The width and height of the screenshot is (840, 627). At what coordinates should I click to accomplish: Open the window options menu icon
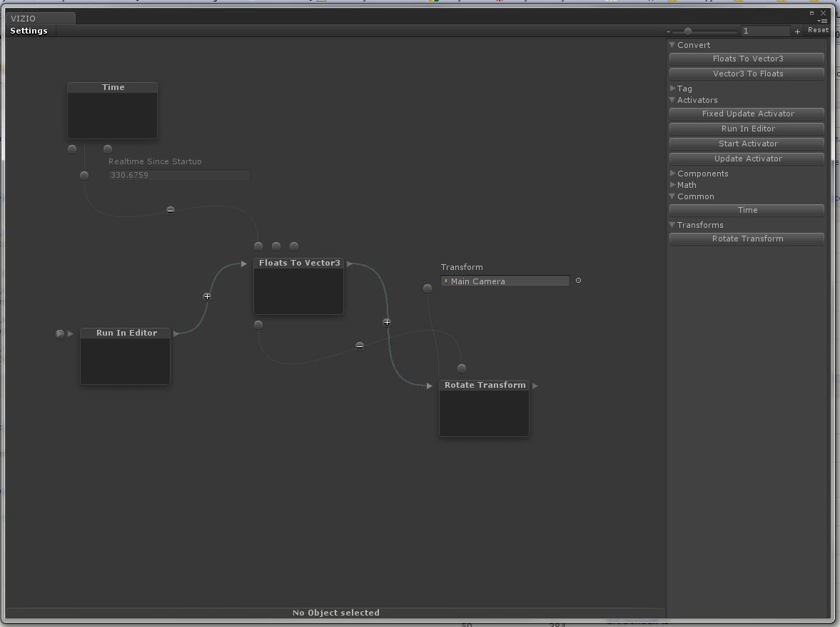(823, 21)
